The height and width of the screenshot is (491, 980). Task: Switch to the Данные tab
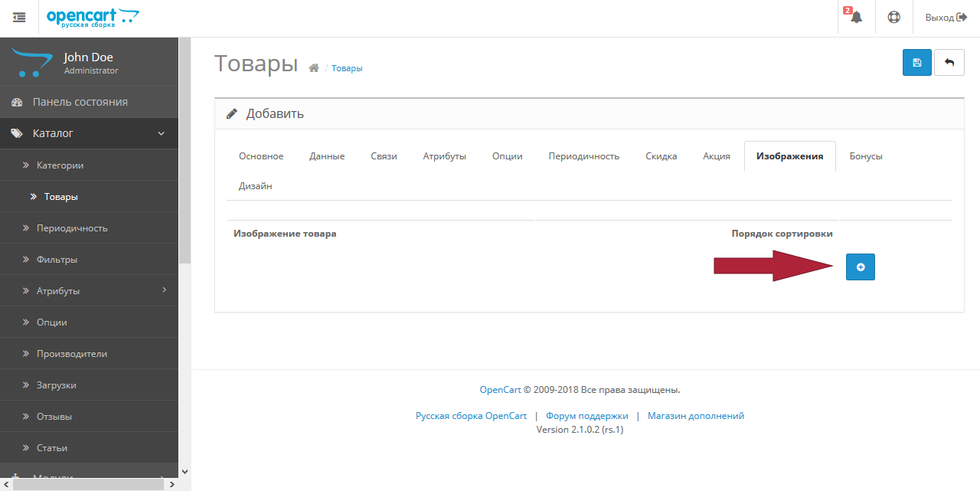click(327, 156)
